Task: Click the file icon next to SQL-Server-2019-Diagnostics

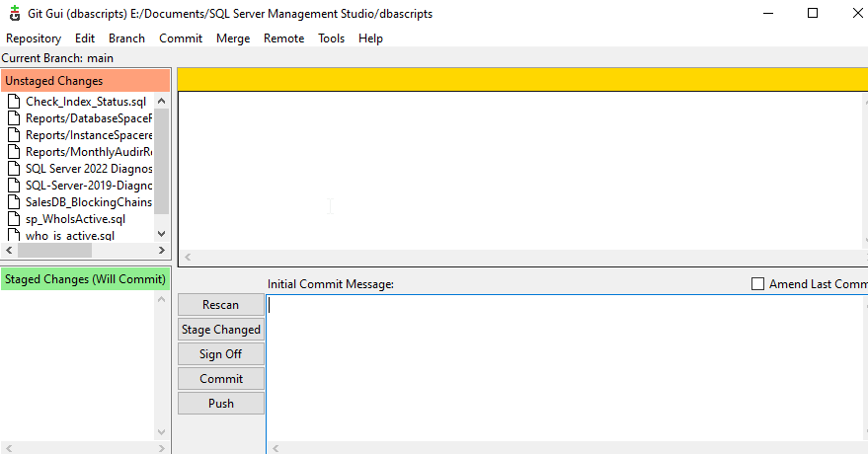Action: point(14,186)
